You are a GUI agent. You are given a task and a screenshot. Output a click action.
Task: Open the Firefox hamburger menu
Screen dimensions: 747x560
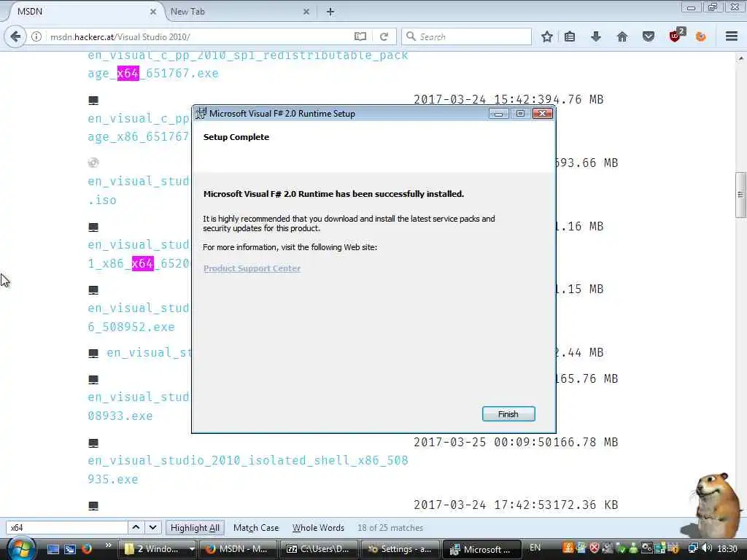[732, 36]
